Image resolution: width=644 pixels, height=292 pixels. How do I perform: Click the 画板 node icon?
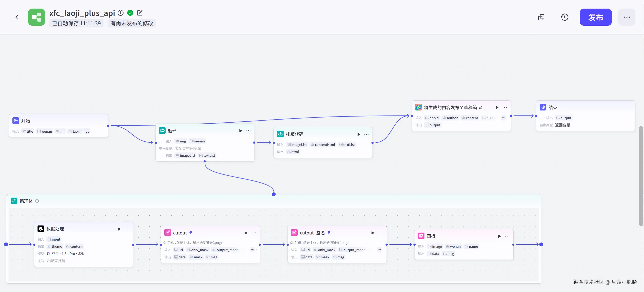(x=421, y=236)
